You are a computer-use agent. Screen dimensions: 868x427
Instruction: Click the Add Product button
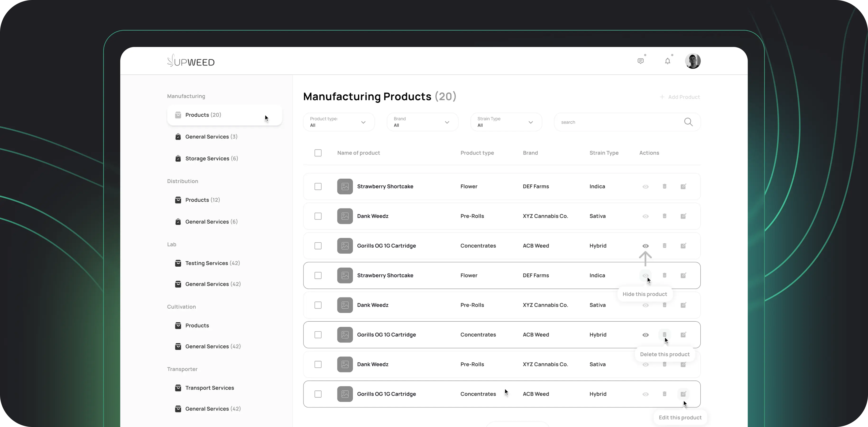click(680, 97)
